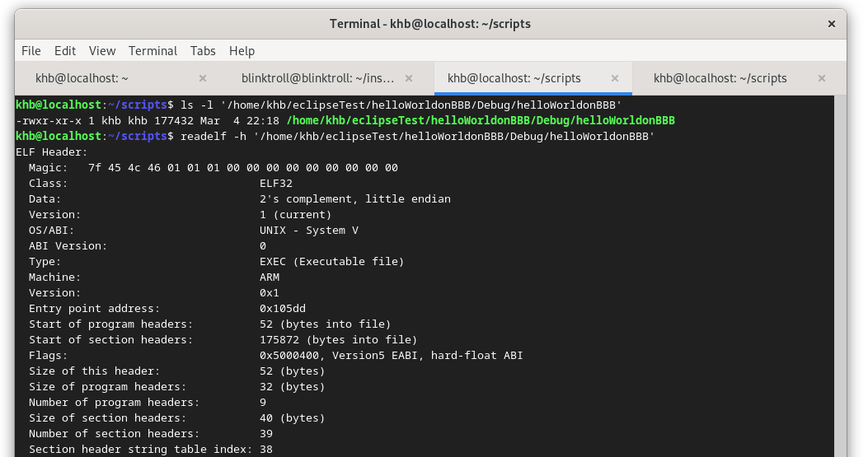Click the file size '177432'

(174, 120)
